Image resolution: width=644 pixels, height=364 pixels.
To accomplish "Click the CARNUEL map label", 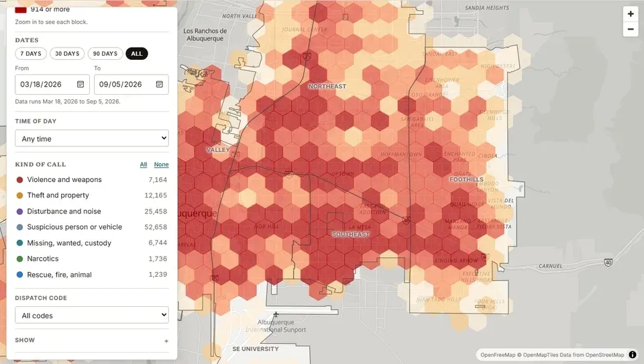I will [550, 266].
